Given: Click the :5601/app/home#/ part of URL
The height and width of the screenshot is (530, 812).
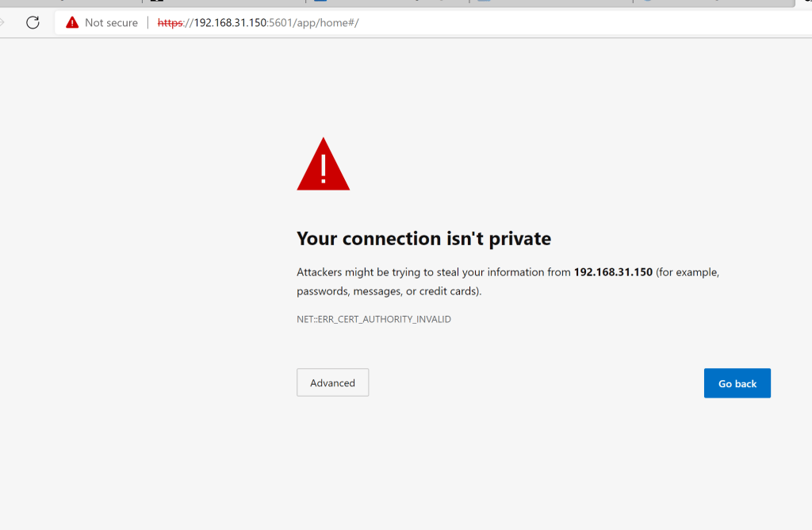Looking at the screenshot, I should (x=312, y=23).
